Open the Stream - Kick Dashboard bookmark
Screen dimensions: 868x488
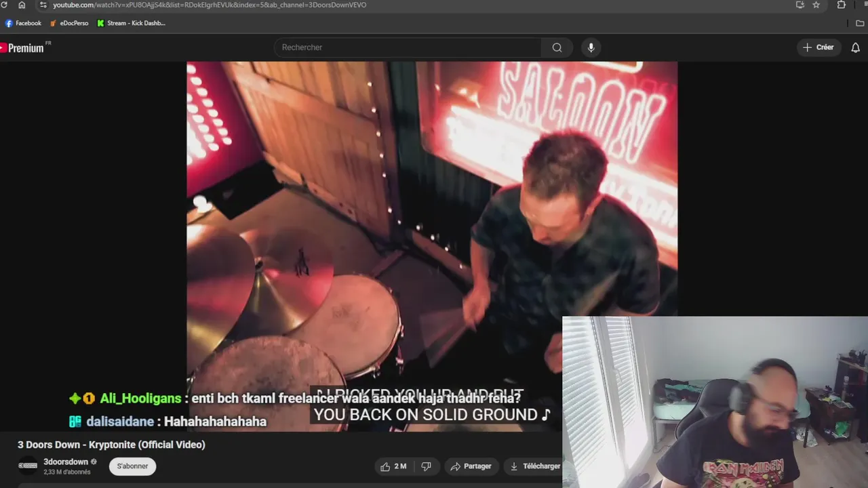[132, 23]
